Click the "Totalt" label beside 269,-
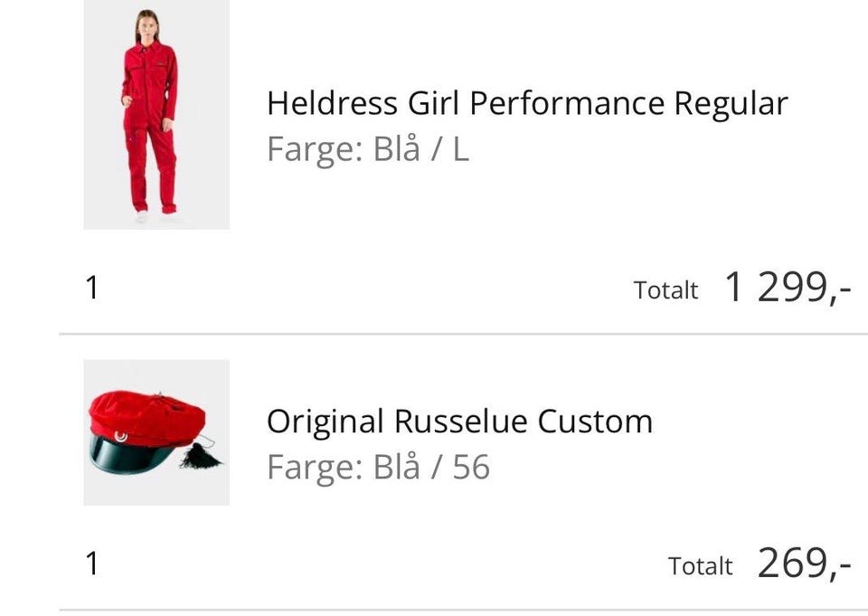 700,566
